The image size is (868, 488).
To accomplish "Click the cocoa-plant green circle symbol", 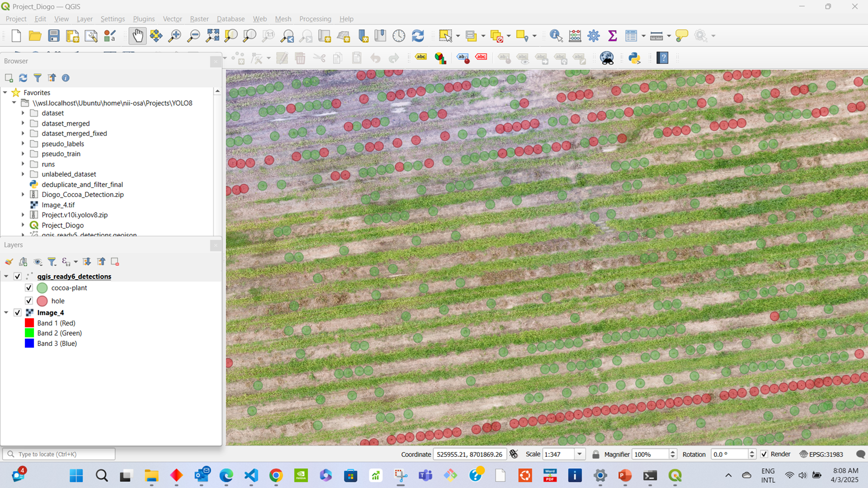I will (x=42, y=288).
